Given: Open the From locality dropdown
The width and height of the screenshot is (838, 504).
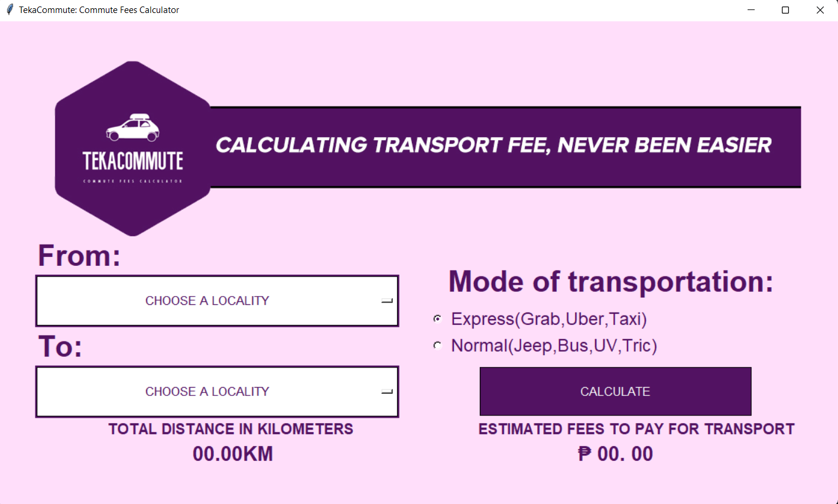Looking at the screenshot, I should point(217,300).
